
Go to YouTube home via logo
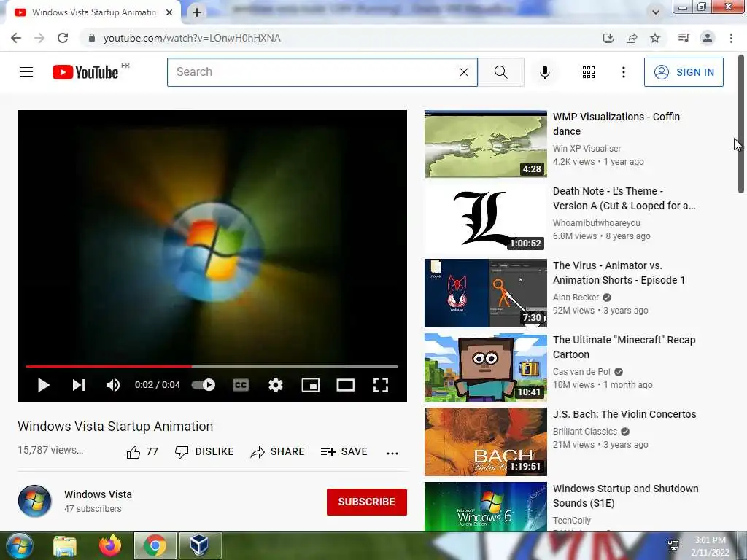85,72
